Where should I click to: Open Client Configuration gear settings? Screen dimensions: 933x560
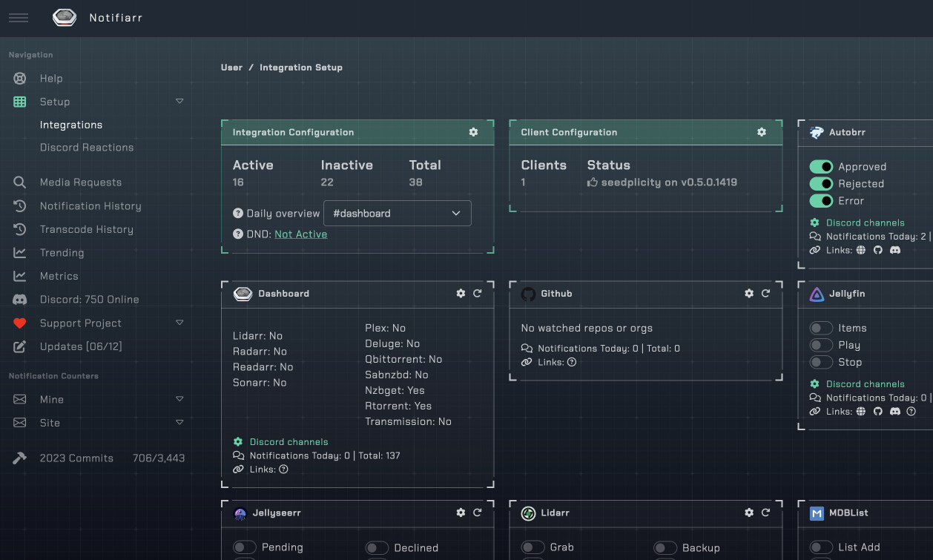tap(761, 132)
